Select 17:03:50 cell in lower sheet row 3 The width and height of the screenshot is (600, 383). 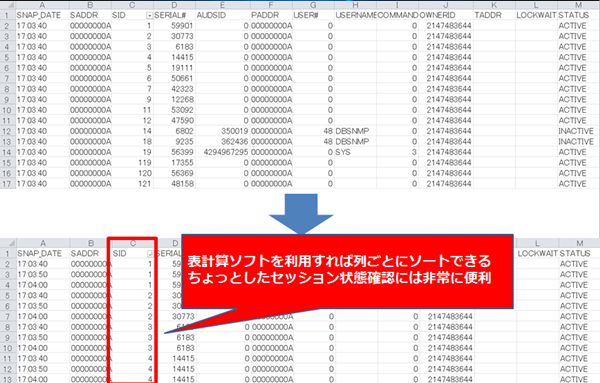click(x=43, y=275)
